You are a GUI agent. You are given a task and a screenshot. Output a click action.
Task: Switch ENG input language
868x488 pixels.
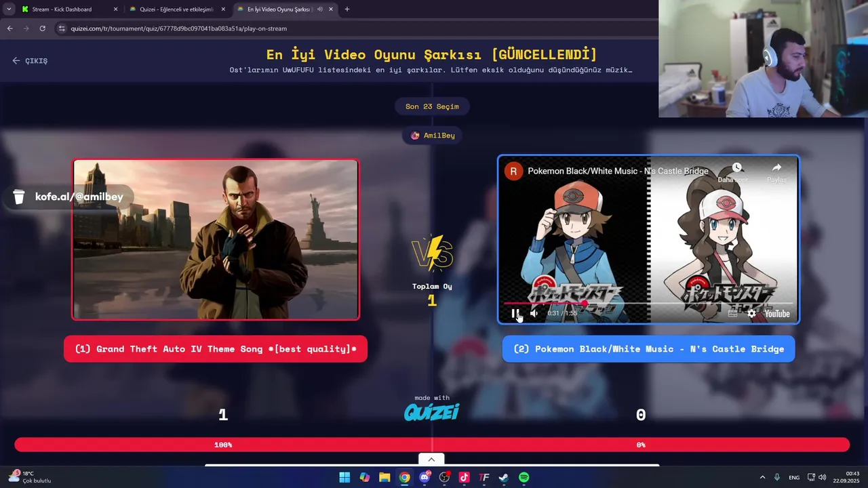pyautogui.click(x=794, y=477)
